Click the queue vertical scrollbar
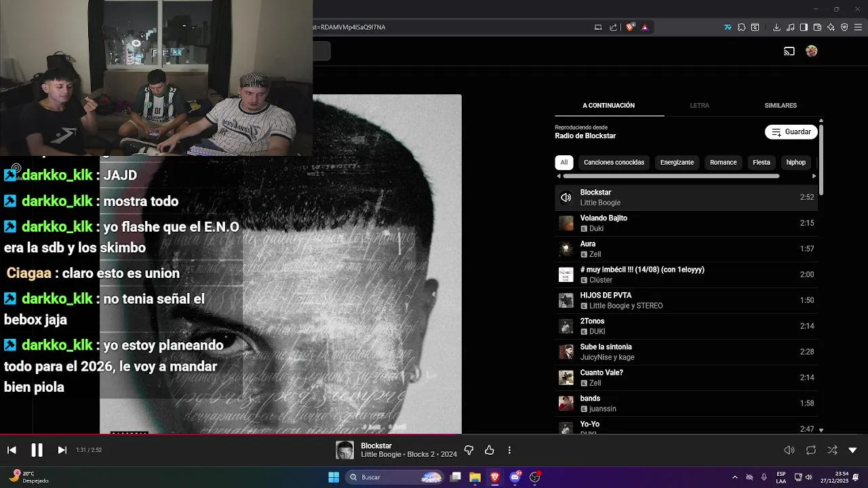This screenshot has width=868, height=488. coord(821,159)
